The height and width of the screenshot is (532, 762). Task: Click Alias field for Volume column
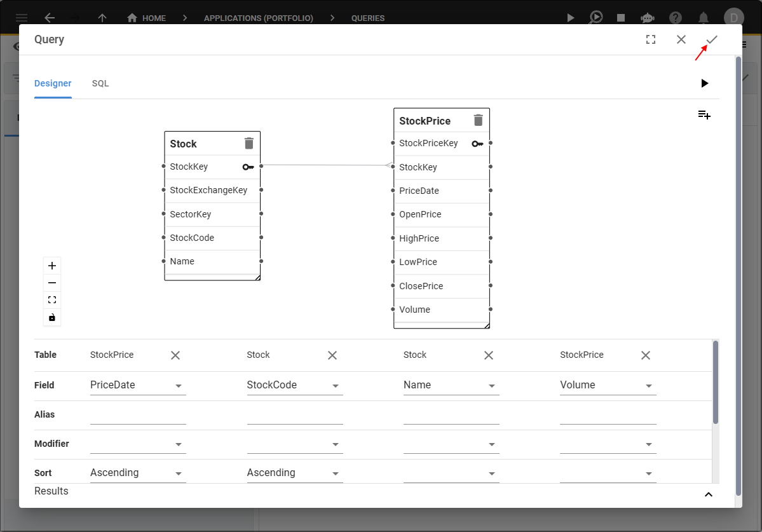pos(608,415)
